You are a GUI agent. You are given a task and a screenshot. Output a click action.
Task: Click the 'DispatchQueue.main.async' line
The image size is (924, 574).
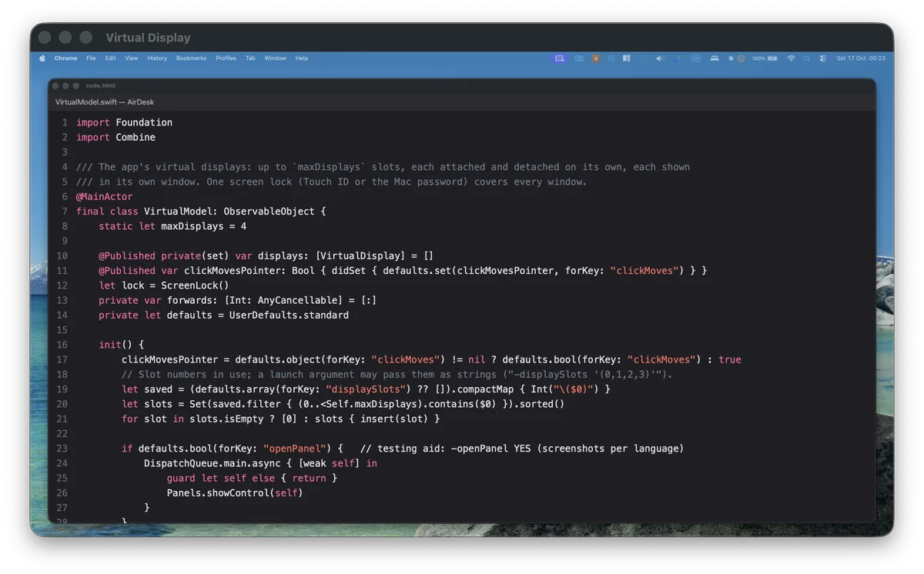[x=260, y=463]
